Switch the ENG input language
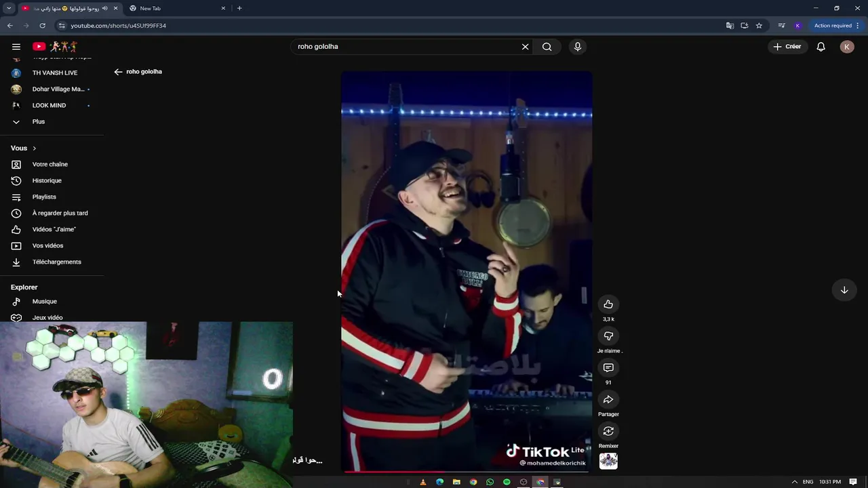The width and height of the screenshot is (868, 488). pyautogui.click(x=808, y=482)
